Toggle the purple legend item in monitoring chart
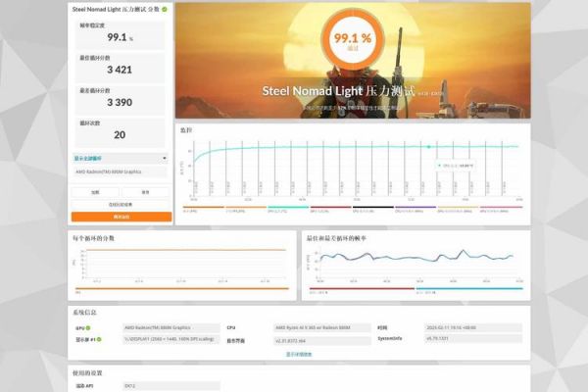The height and width of the screenshot is (392, 588). [416, 209]
